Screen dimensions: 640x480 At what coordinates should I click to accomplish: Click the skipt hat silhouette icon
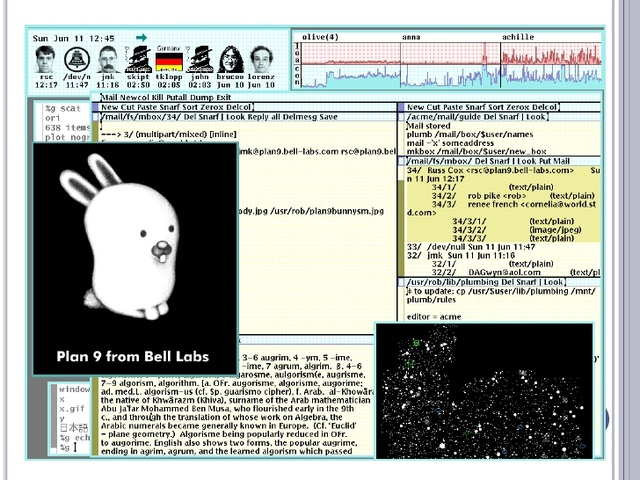138,59
